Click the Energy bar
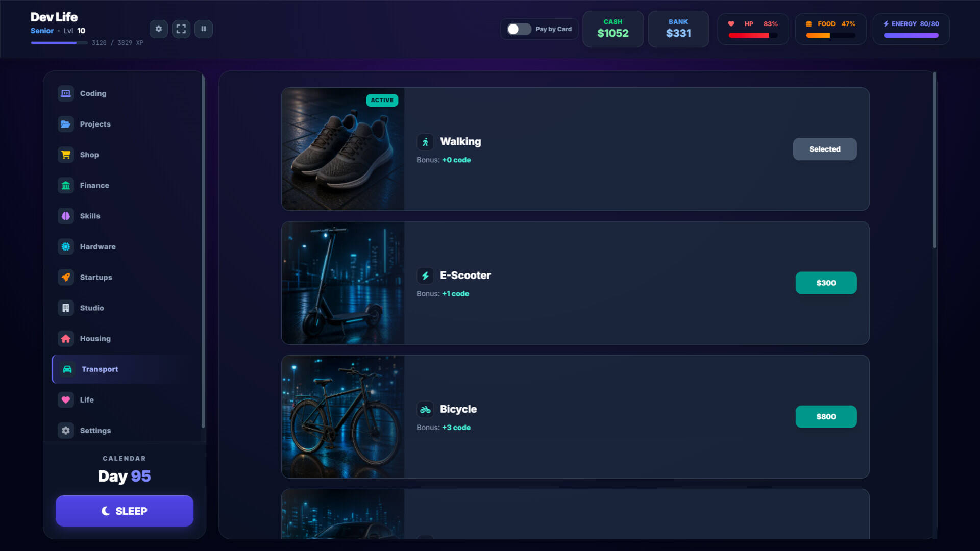Viewport: 980px width, 551px height. click(911, 35)
